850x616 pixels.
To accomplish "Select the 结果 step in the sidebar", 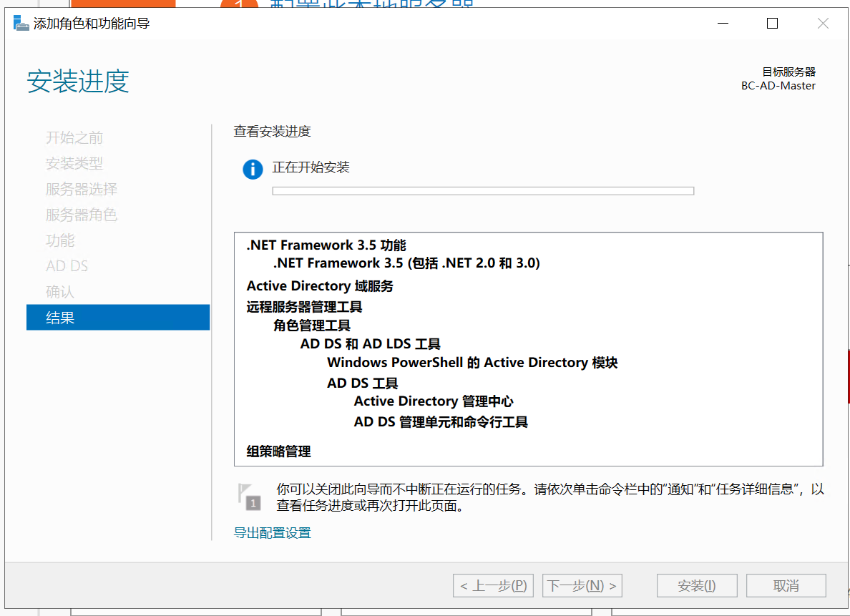I will click(118, 318).
